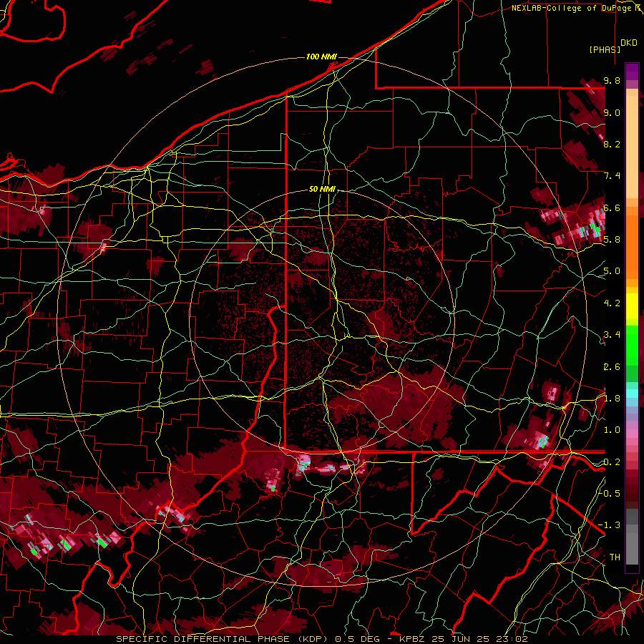Pick the solid orange band of the scale

click(632, 243)
